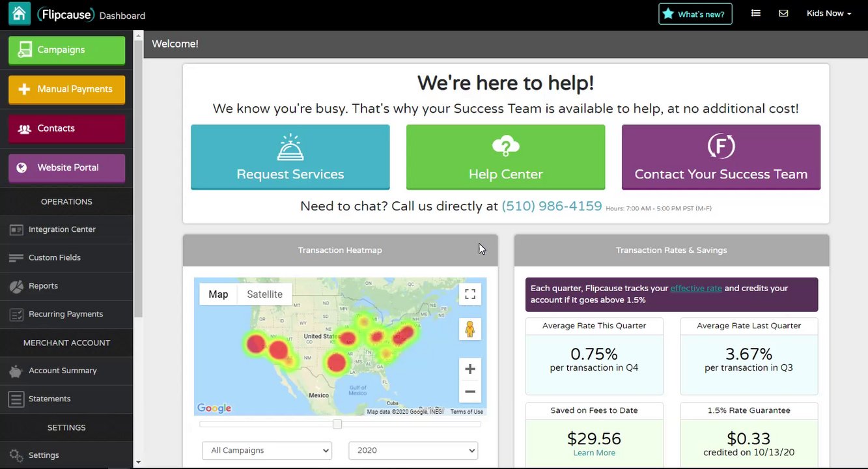This screenshot has width=868, height=469.
Task: Click the heatmap timeline slider handle
Action: (x=337, y=424)
